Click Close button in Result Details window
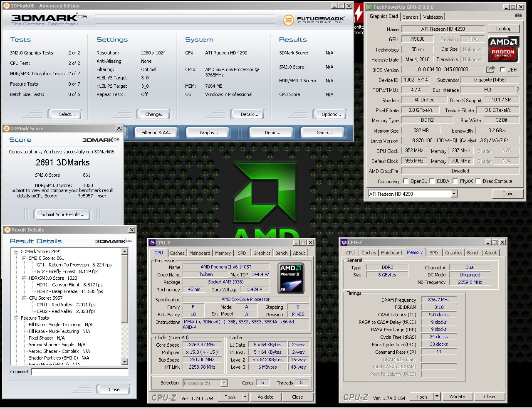This screenshot has width=532, height=409. (x=114, y=389)
